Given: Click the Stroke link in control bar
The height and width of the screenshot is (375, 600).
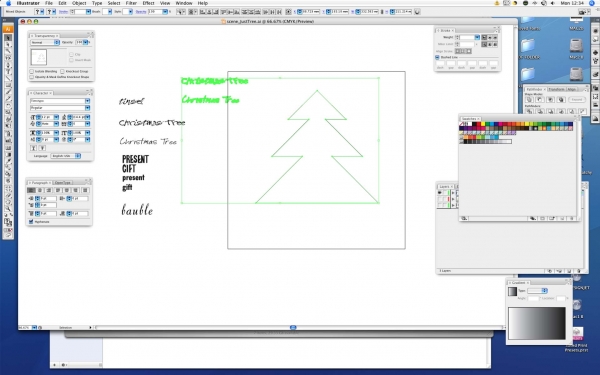Looking at the screenshot, I should (x=63, y=12).
